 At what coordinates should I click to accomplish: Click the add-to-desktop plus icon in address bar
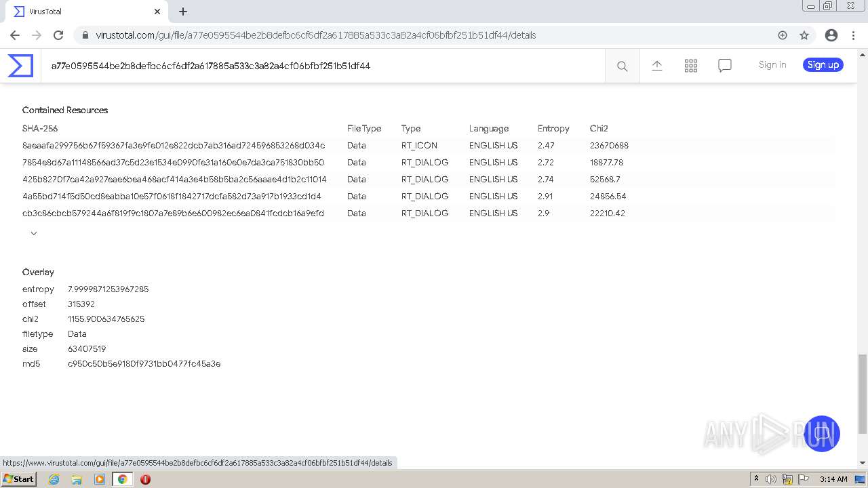coord(783,35)
